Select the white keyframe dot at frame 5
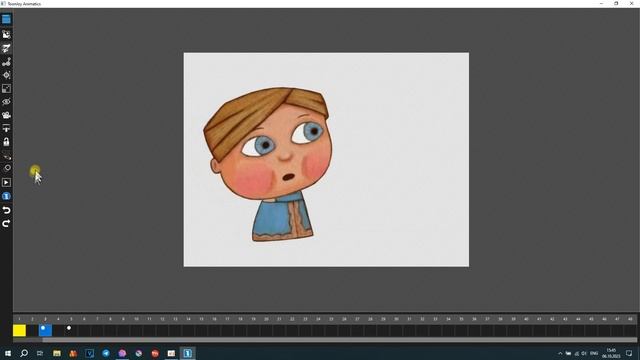This screenshot has width=640, height=360. pos(69,328)
